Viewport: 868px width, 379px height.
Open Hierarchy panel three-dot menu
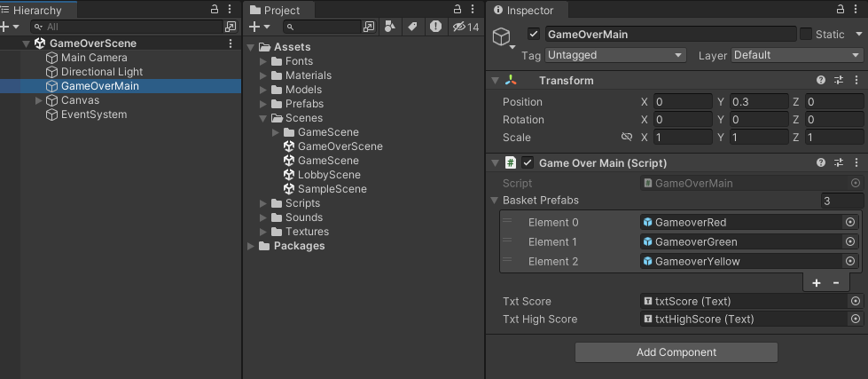click(x=230, y=9)
